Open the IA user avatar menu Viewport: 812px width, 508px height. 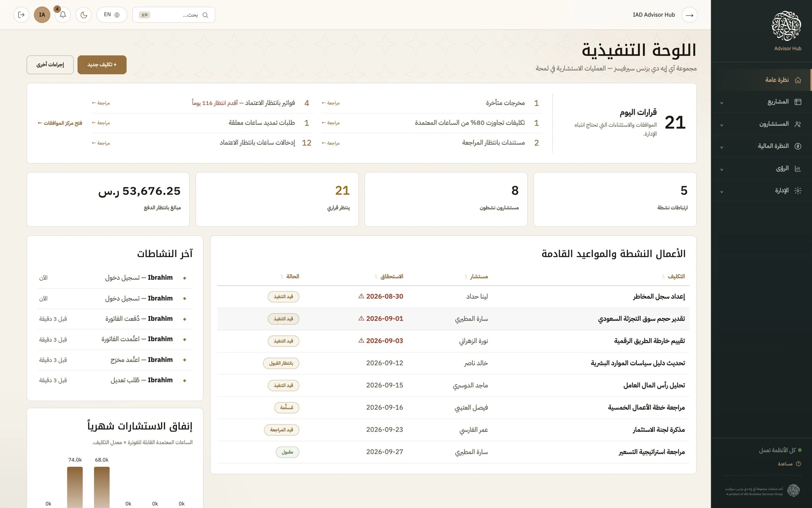click(x=42, y=15)
